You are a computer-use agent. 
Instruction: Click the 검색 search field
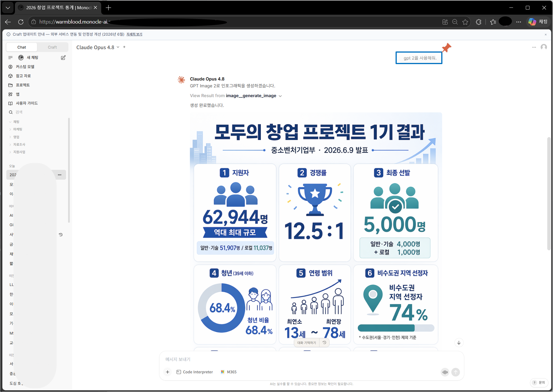pyautogui.click(x=19, y=112)
